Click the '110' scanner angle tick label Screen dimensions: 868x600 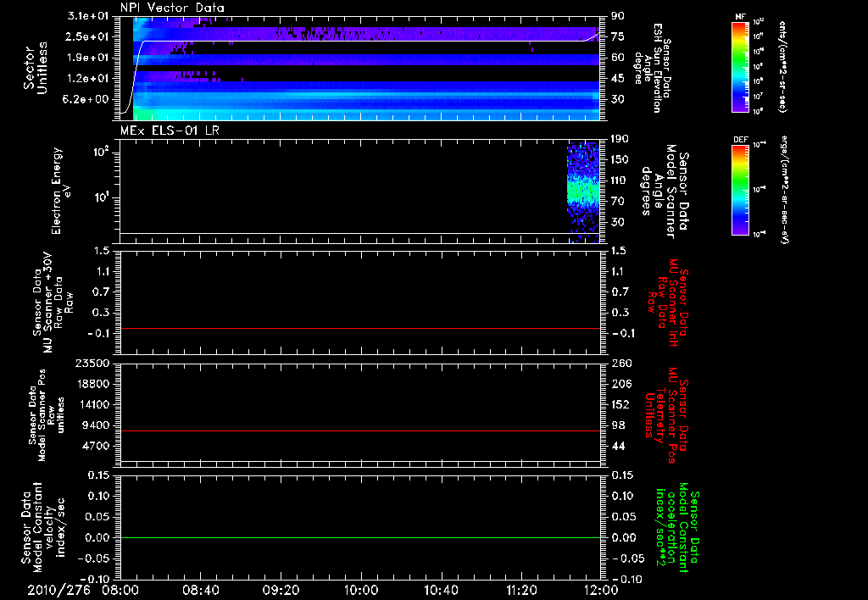pyautogui.click(x=620, y=181)
